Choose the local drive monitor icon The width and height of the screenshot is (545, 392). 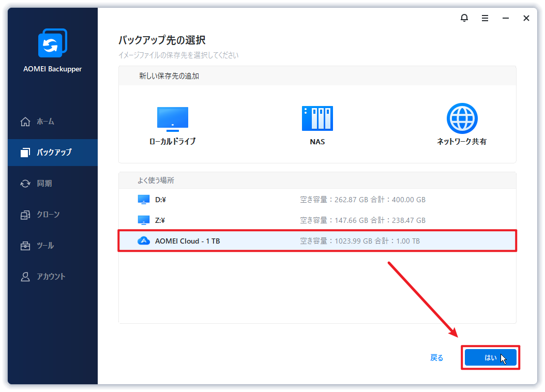[173, 119]
